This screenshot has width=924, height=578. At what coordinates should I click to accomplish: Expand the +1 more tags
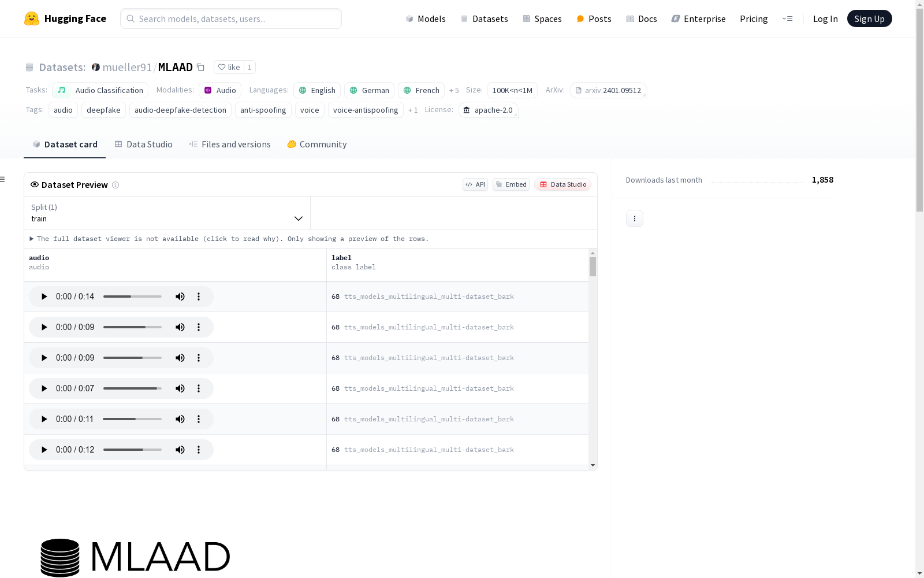(413, 110)
